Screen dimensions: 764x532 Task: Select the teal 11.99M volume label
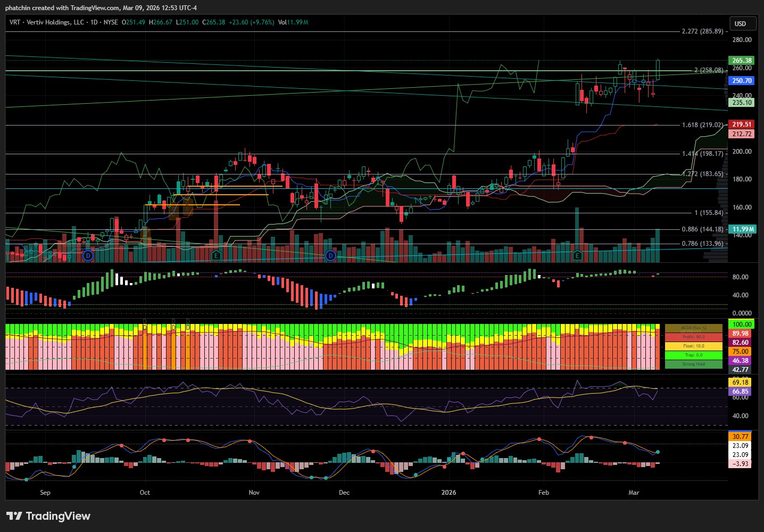(x=742, y=229)
